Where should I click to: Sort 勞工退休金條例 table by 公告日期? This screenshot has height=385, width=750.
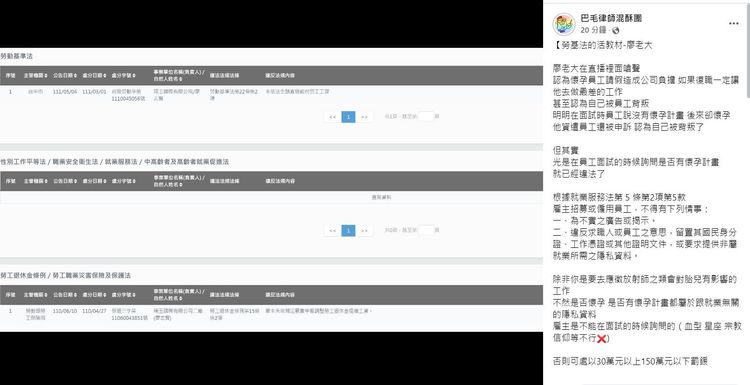pos(65,295)
